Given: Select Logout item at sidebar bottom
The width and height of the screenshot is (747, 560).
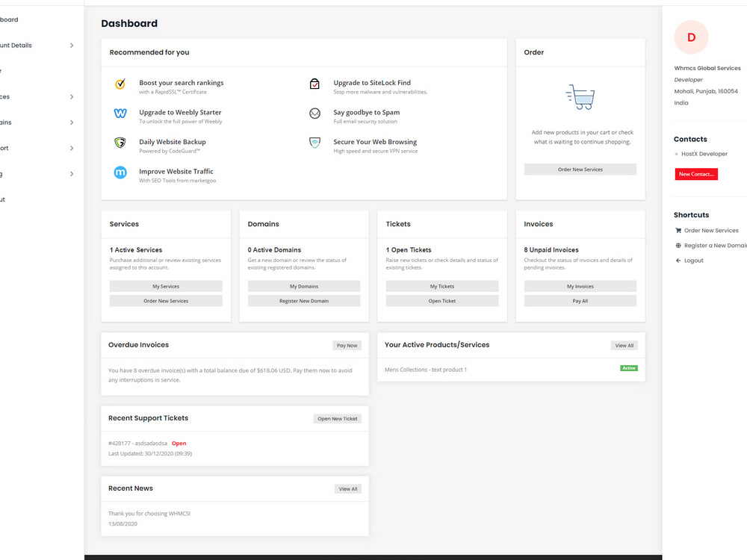Looking at the screenshot, I should [3, 199].
